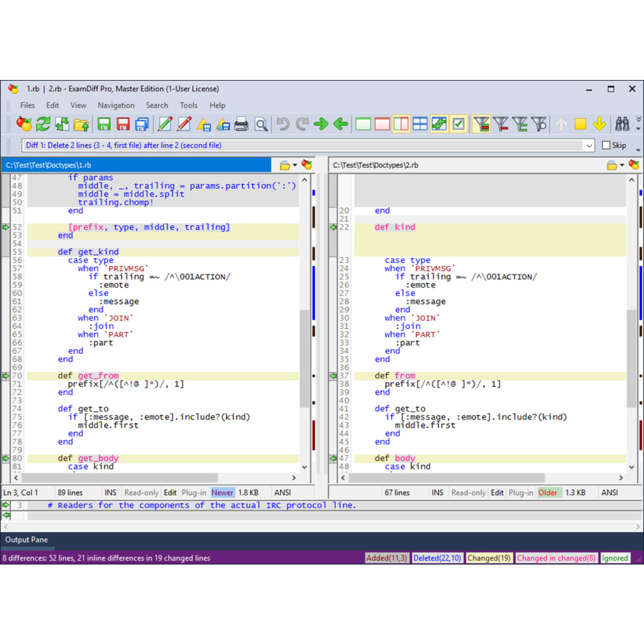Open the Diff 1 differences dropdown

pos(589,145)
